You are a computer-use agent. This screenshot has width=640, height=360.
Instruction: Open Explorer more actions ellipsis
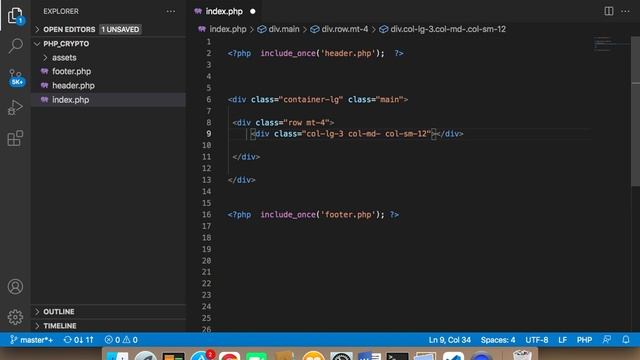pos(171,11)
